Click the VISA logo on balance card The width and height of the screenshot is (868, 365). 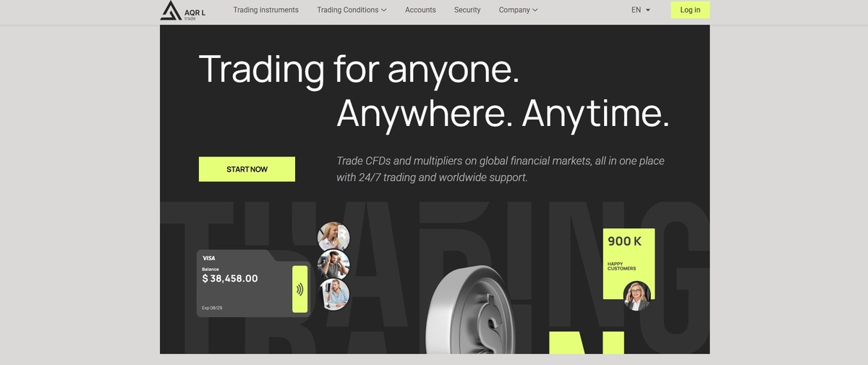click(208, 258)
